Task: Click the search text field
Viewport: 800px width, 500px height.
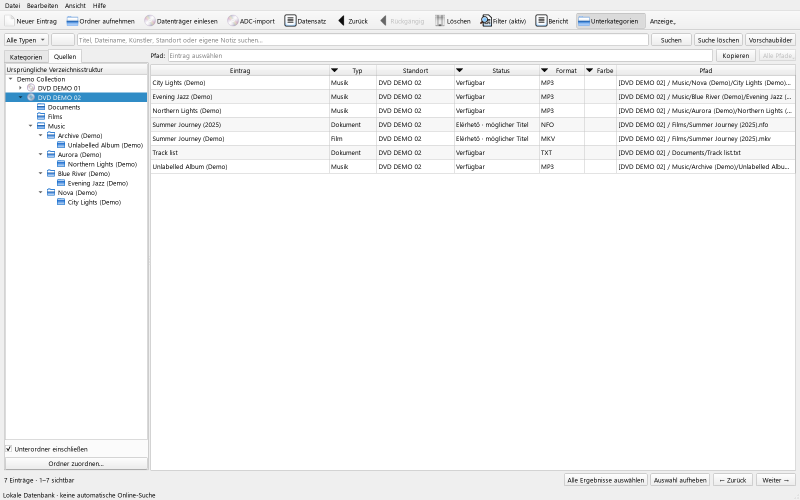Action: pyautogui.click(x=362, y=40)
